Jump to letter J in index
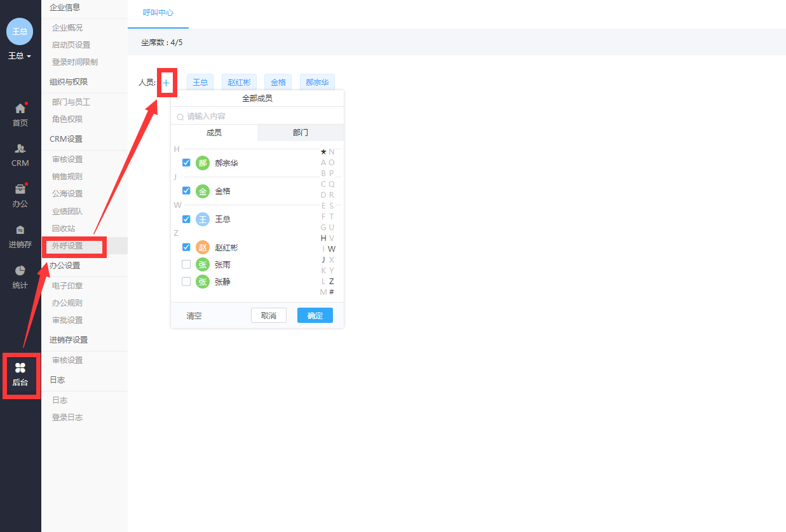 [x=323, y=260]
